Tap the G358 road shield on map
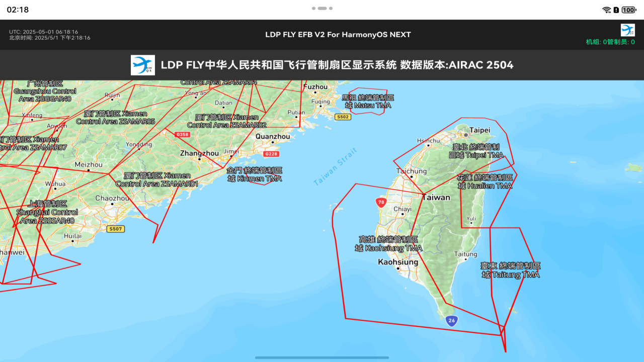Screen dimensions: 644x362 tap(182, 134)
